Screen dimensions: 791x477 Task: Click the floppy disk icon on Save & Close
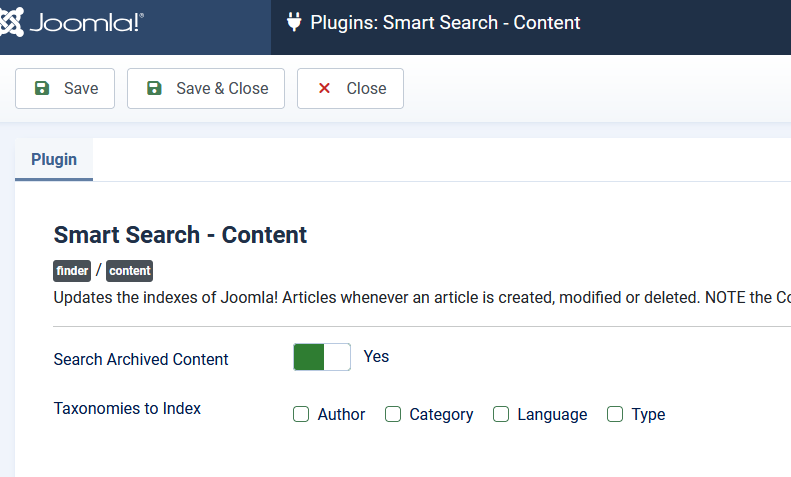[154, 88]
